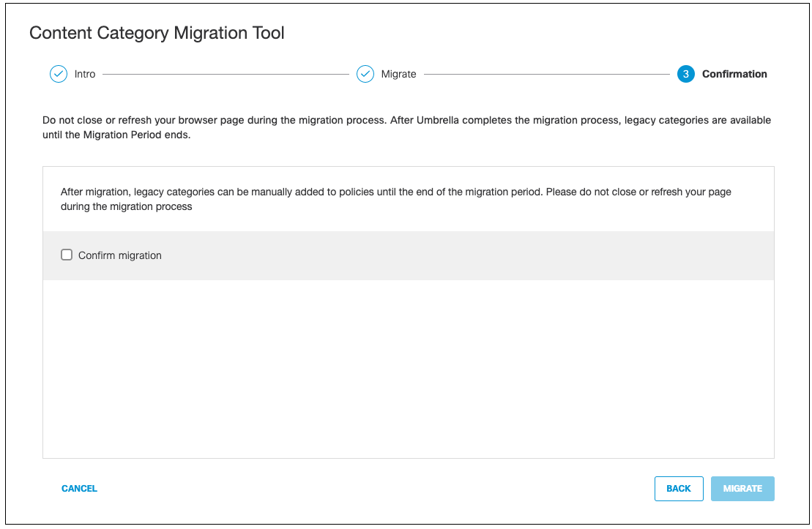Click the 'Content Category Migration Tool' heading

coord(157,33)
